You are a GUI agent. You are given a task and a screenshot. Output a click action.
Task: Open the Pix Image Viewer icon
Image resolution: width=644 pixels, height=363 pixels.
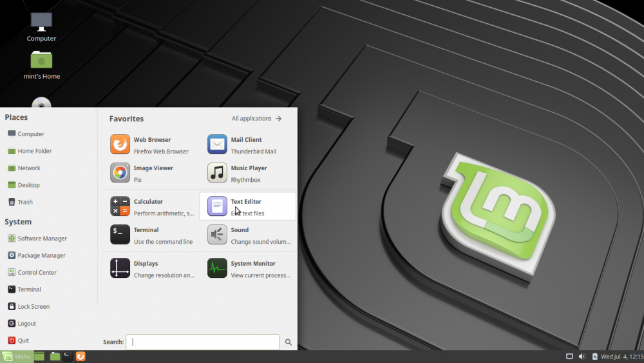pos(120,173)
